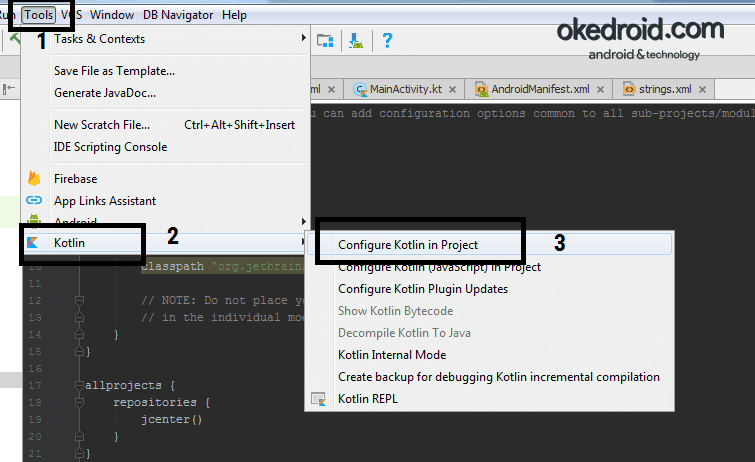
Task: Click Decompile Kotlin To Java entry
Action: tap(489, 332)
